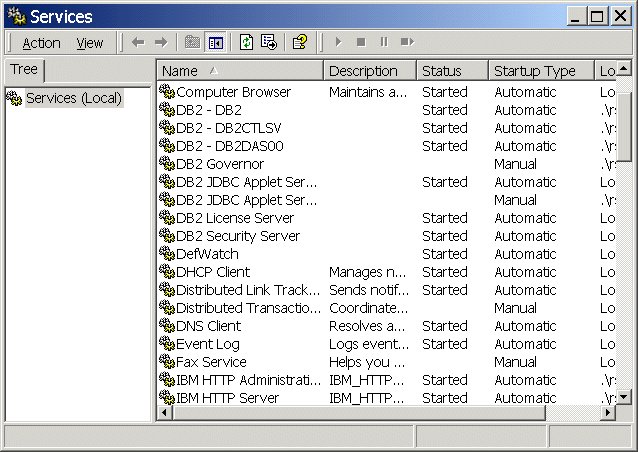
Task: Click the IBM HTTP Server gear icon
Action: tap(167, 397)
